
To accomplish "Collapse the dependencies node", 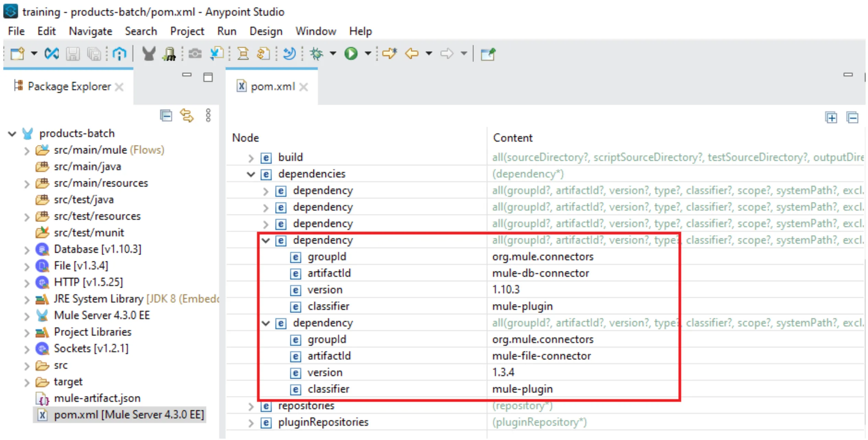I will 251,174.
